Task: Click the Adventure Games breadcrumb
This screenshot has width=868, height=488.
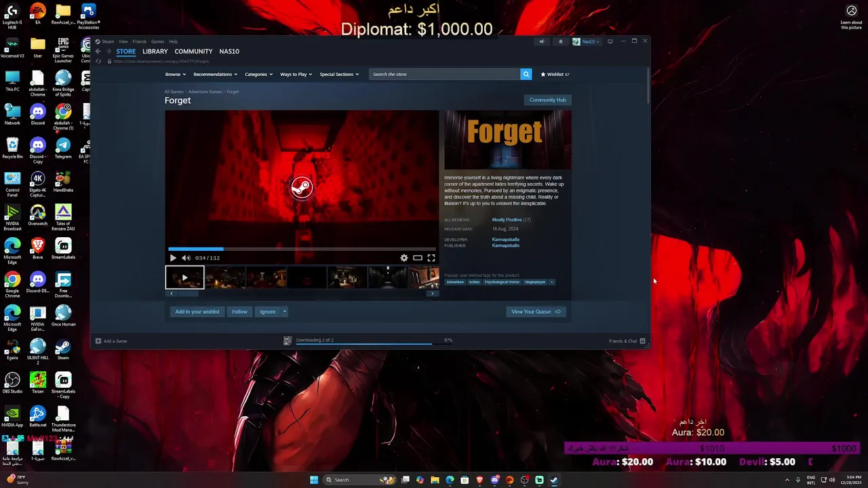Action: point(205,91)
